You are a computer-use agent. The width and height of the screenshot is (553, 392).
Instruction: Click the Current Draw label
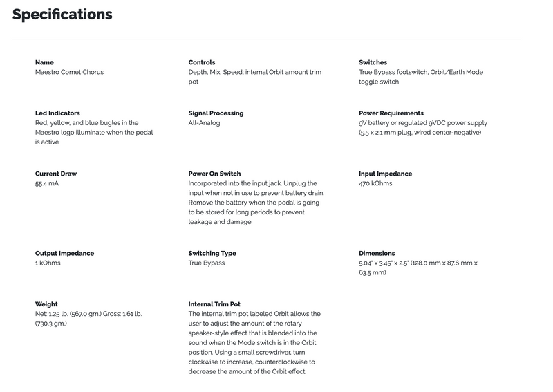pos(55,174)
